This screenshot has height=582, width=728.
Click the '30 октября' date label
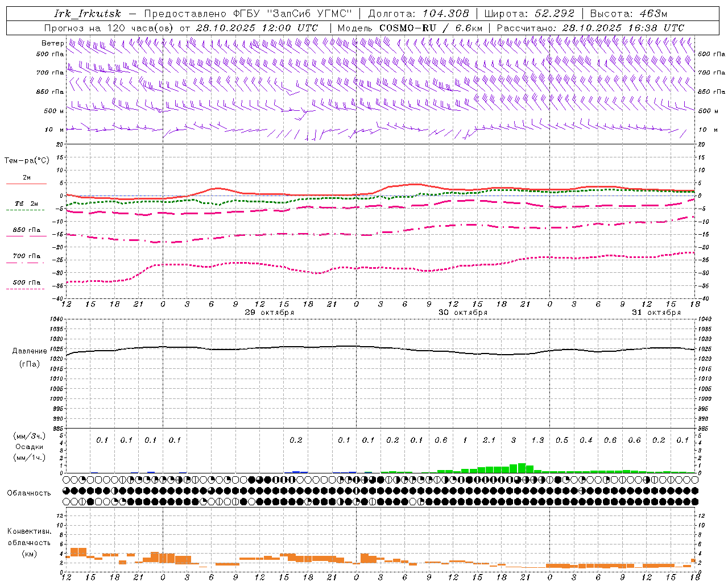[x=463, y=313]
